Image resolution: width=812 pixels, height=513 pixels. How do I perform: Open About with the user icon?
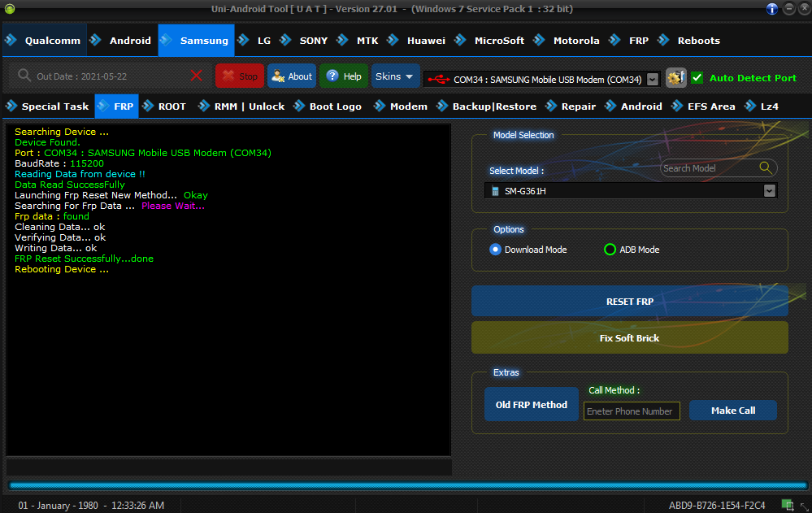click(292, 76)
